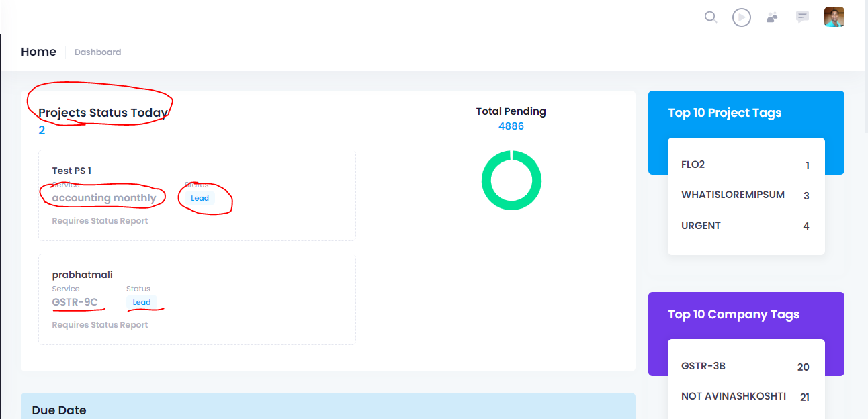Select the NOT AVINASHKOSHTI company tag
The height and width of the screenshot is (419, 868).
734,396
